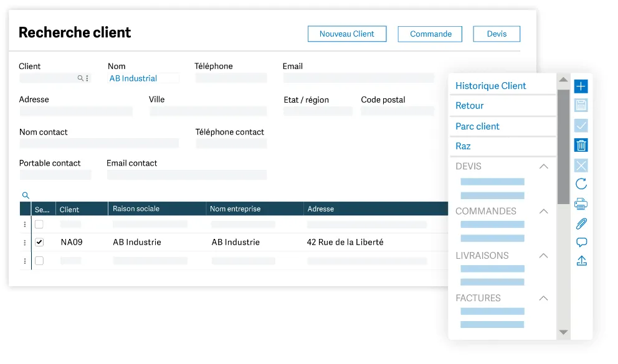618x364 pixels.
Task: Click the Email input field
Action: [x=358, y=78]
